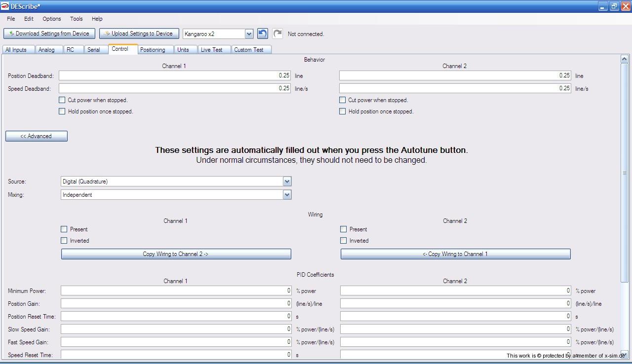Enable Channel 1 Cut power when stopped

point(62,100)
